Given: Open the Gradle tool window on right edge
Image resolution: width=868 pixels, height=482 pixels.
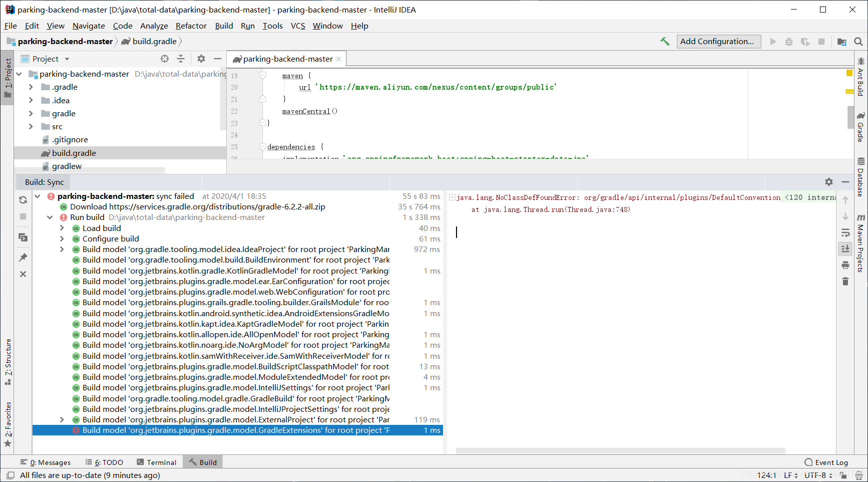Looking at the screenshot, I should (x=860, y=127).
